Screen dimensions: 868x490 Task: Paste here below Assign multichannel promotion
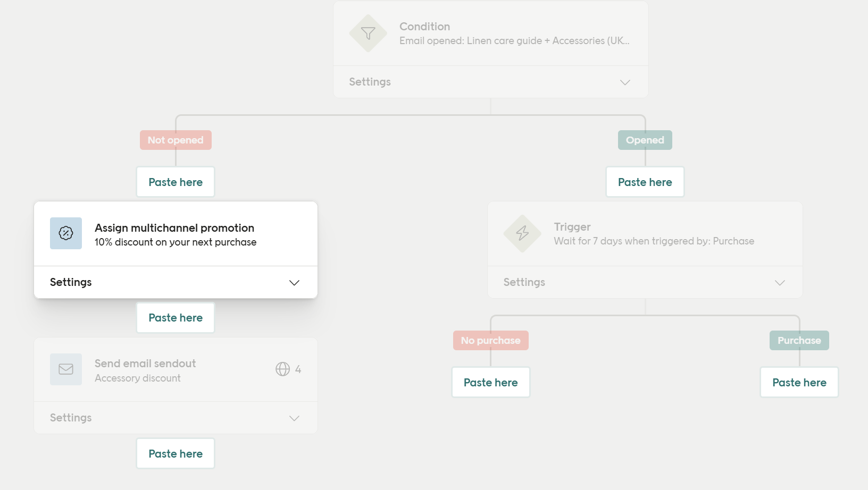[x=176, y=318]
